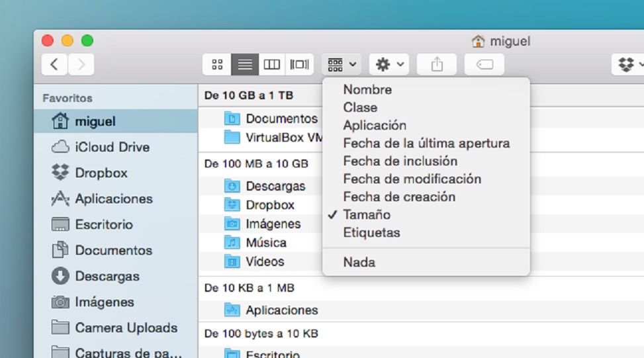Open the gear action menu dropdown
Screen dimensions: 644x358
pos(389,64)
